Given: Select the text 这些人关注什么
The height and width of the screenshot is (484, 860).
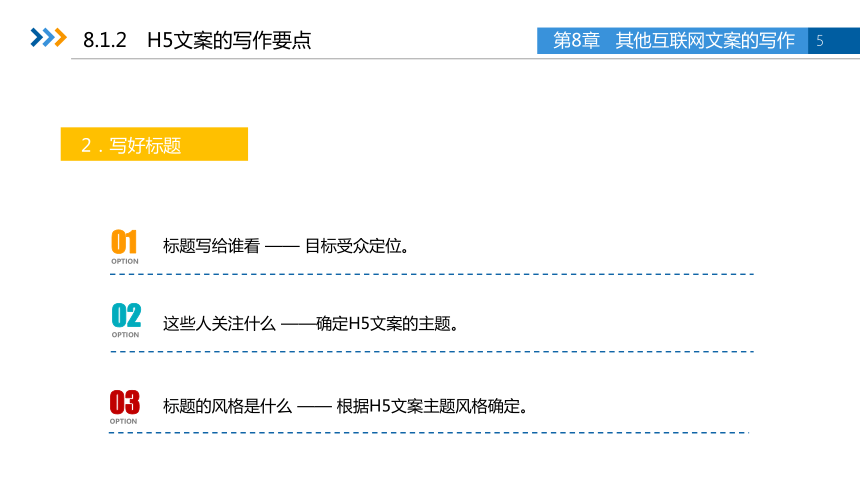Looking at the screenshot, I should [219, 324].
